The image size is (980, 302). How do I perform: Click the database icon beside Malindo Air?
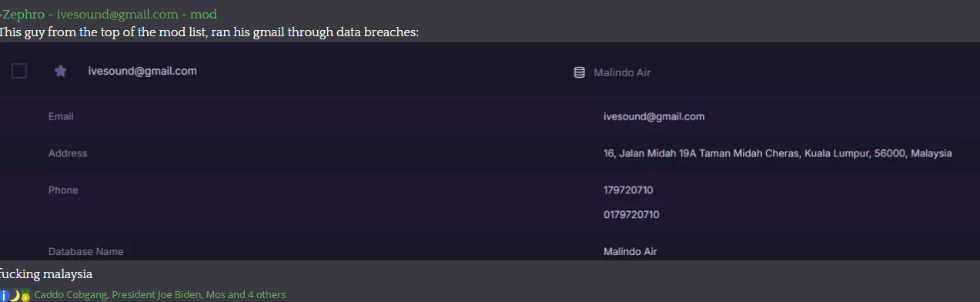580,72
